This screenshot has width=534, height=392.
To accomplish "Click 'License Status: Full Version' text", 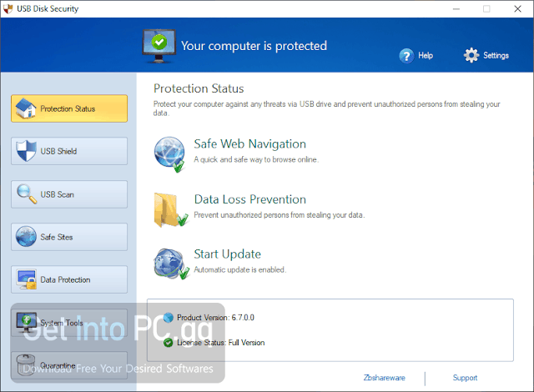I will pyautogui.click(x=220, y=343).
